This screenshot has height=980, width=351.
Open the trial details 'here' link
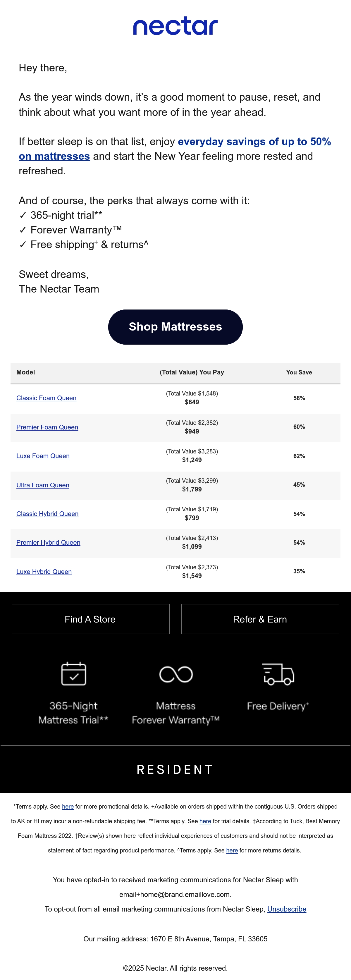click(205, 821)
